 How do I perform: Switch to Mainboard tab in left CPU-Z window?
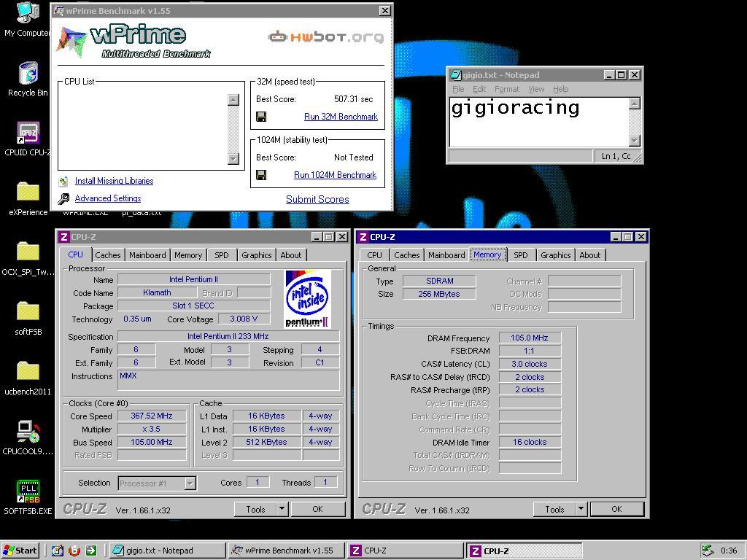[147, 255]
